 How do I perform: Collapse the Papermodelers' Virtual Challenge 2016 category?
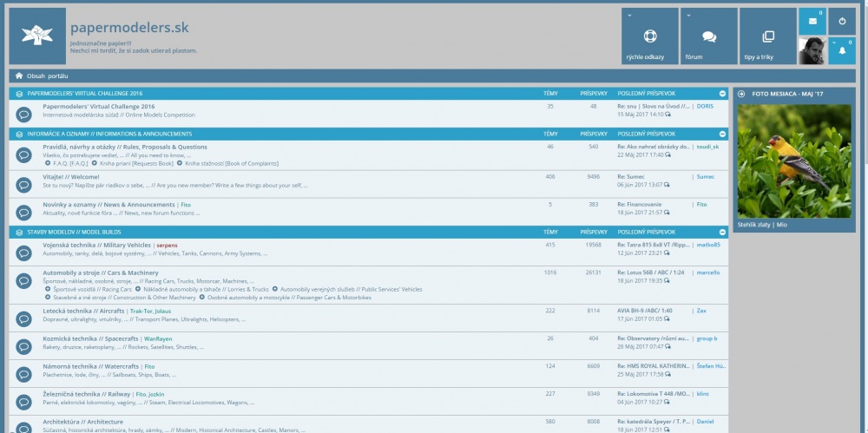click(x=722, y=94)
